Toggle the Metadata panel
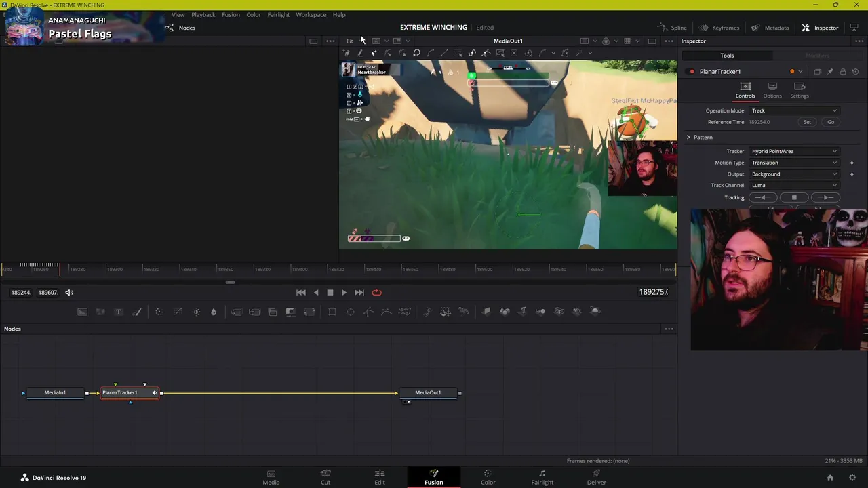This screenshot has height=488, width=868. (770, 28)
